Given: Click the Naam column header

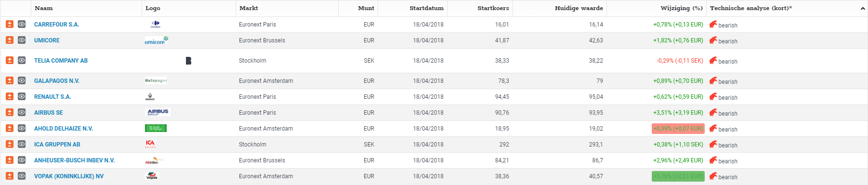Looking at the screenshot, I should click(x=44, y=8).
